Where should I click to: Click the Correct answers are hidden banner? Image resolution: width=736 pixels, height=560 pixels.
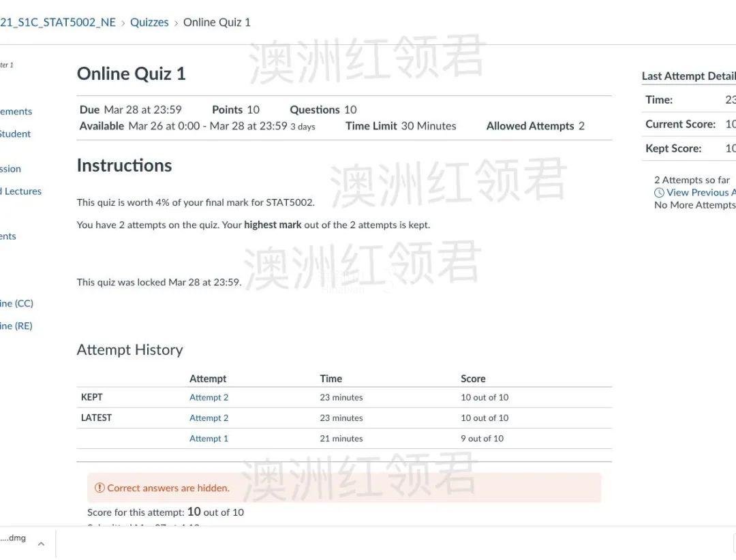pos(343,488)
